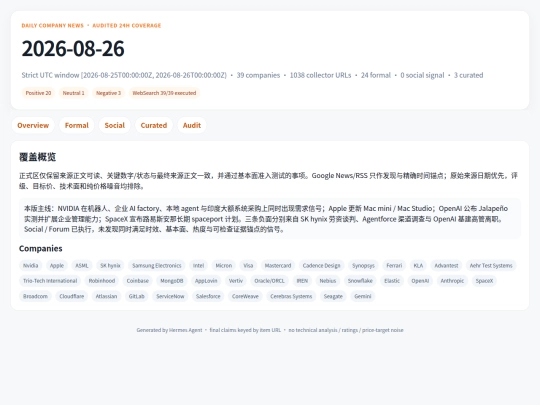The image size is (540, 405).
Task: Click the Audited 24H Coverage label
Action: point(127,25)
